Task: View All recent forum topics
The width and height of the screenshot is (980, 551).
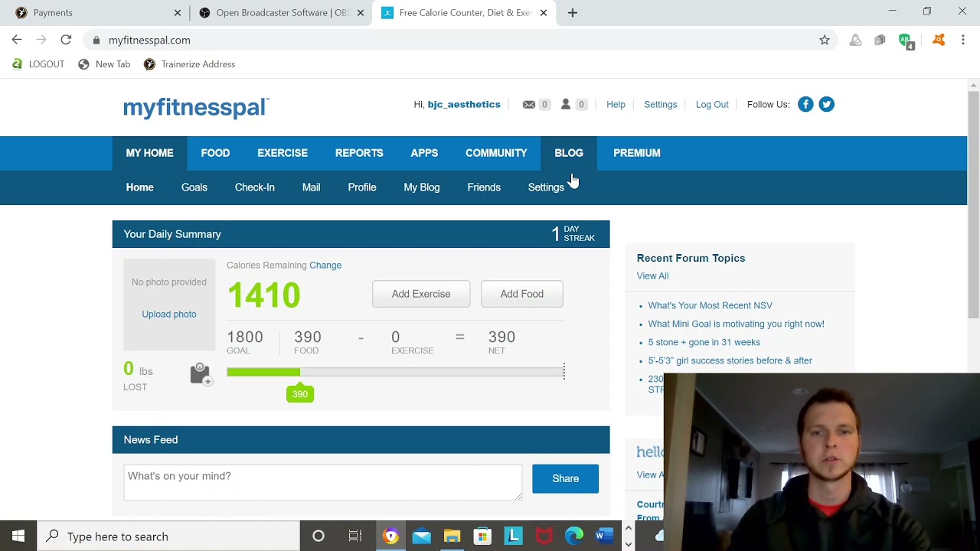Action: coord(652,275)
